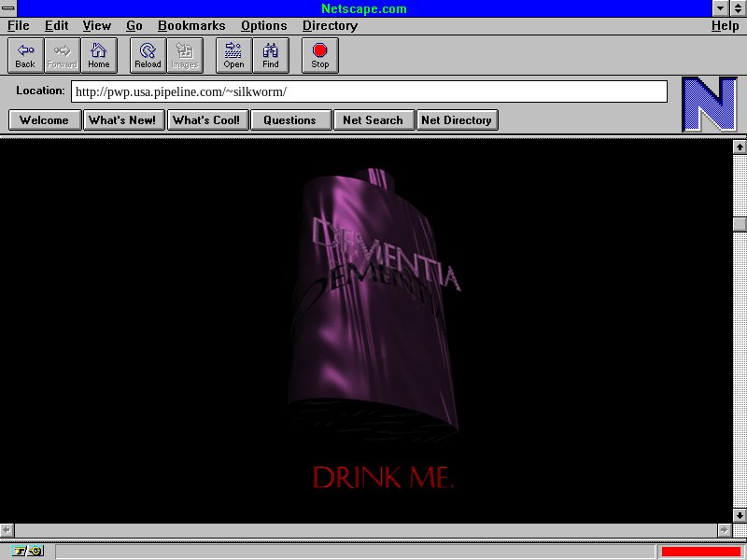Click the Netscape N logo
The height and width of the screenshot is (560, 747).
pyautogui.click(x=709, y=105)
